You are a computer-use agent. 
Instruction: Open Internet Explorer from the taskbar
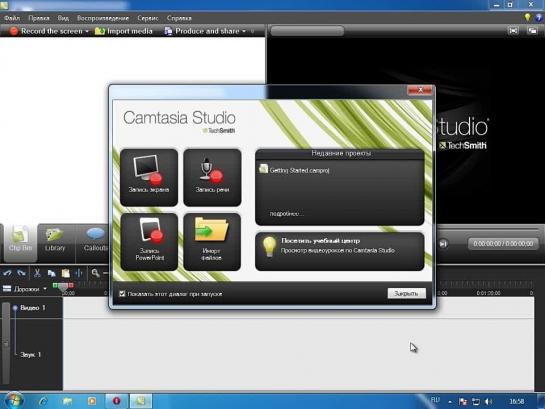click(43, 401)
